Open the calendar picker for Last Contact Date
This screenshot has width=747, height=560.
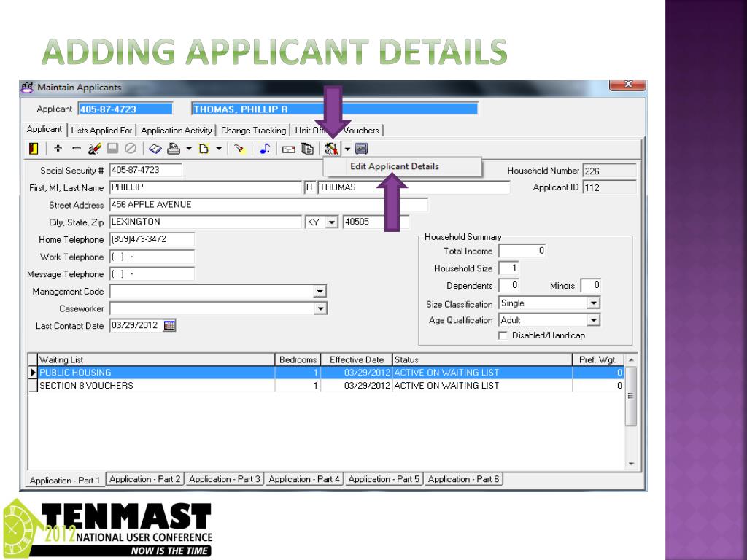coord(169,326)
